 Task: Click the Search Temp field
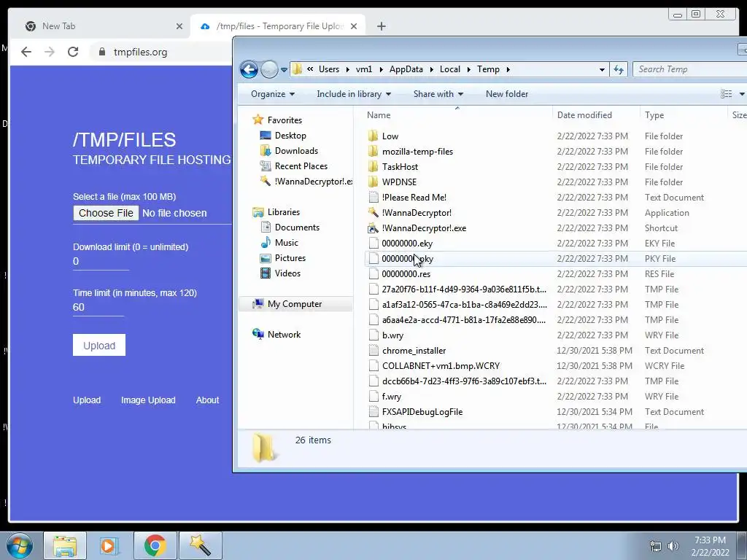[692, 69]
